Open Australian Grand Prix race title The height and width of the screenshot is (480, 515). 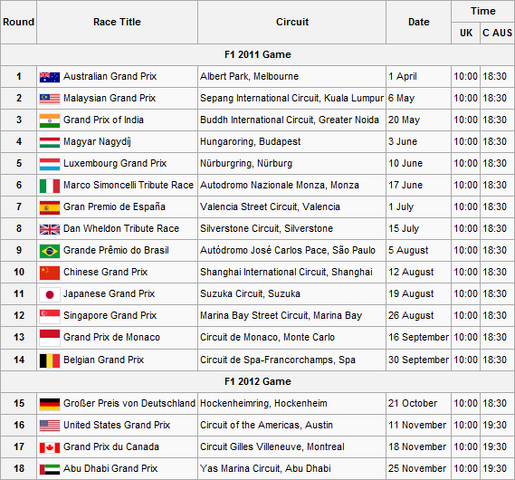pos(110,77)
